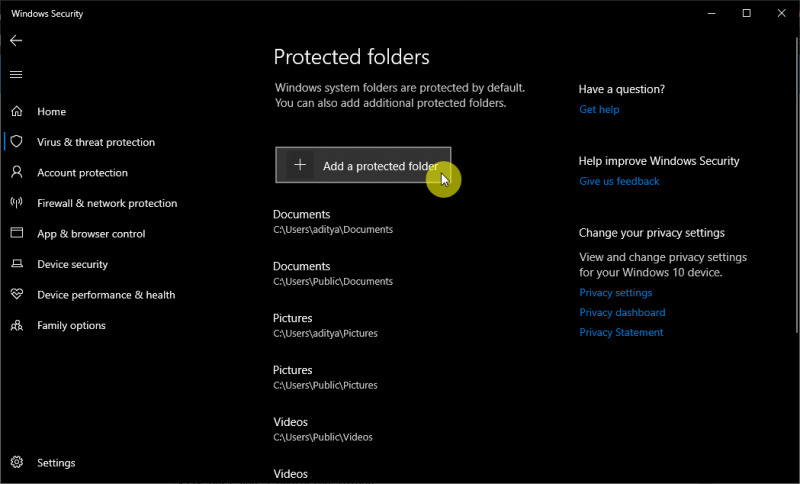Open the hamburger navigation menu
Image resolution: width=800 pixels, height=484 pixels.
(16, 74)
